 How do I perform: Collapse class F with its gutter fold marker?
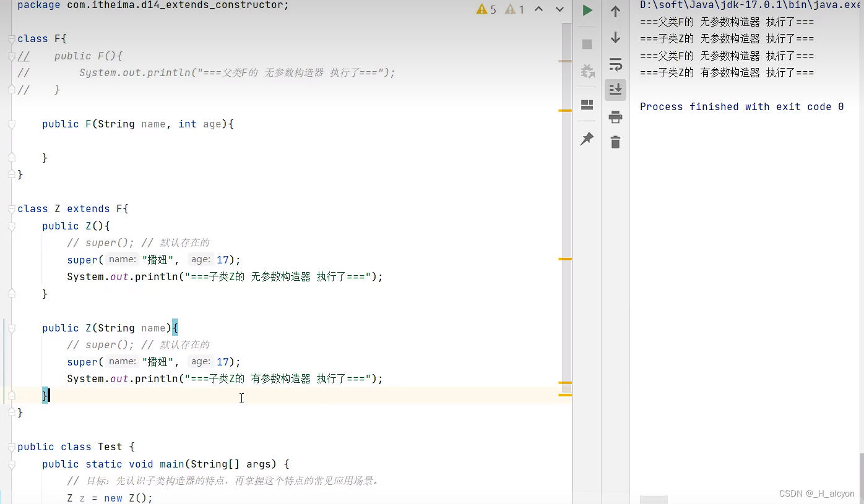12,39
